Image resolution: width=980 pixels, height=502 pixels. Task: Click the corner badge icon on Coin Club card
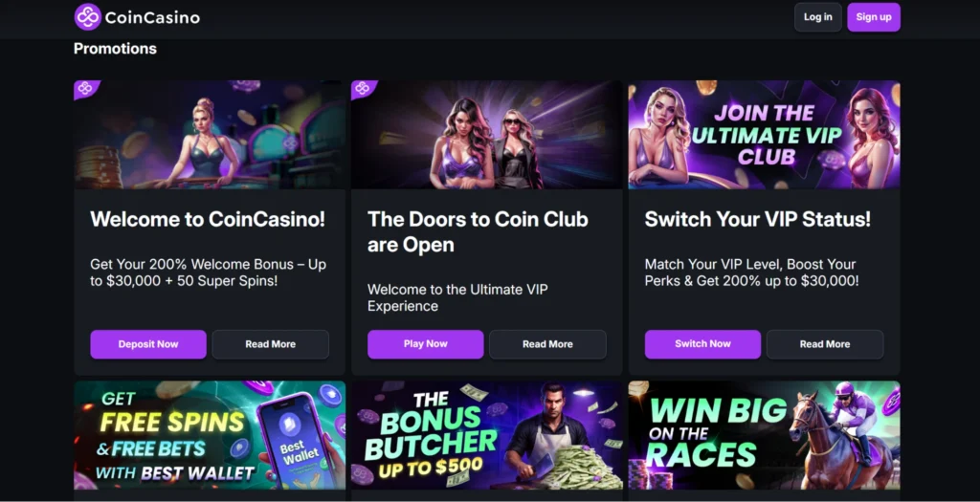pyautogui.click(x=363, y=88)
